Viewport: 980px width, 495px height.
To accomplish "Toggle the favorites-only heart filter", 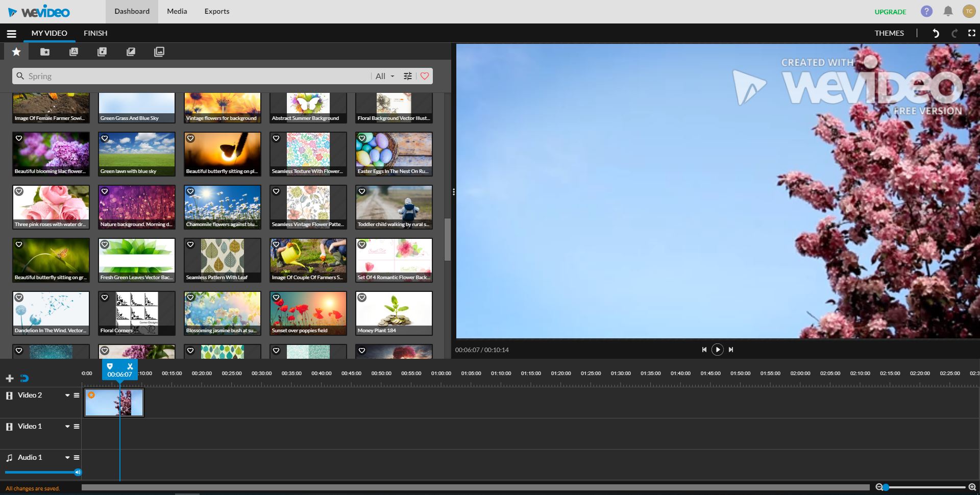I will (425, 76).
